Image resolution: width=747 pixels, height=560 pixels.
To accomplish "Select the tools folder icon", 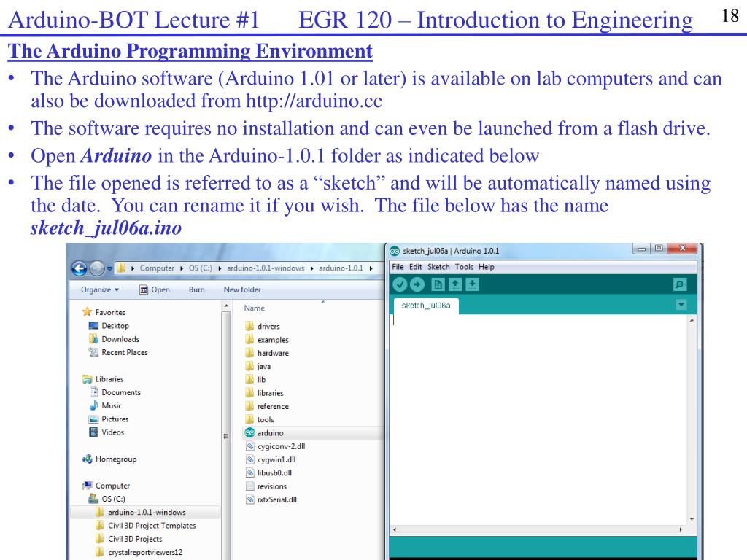I will tap(249, 419).
